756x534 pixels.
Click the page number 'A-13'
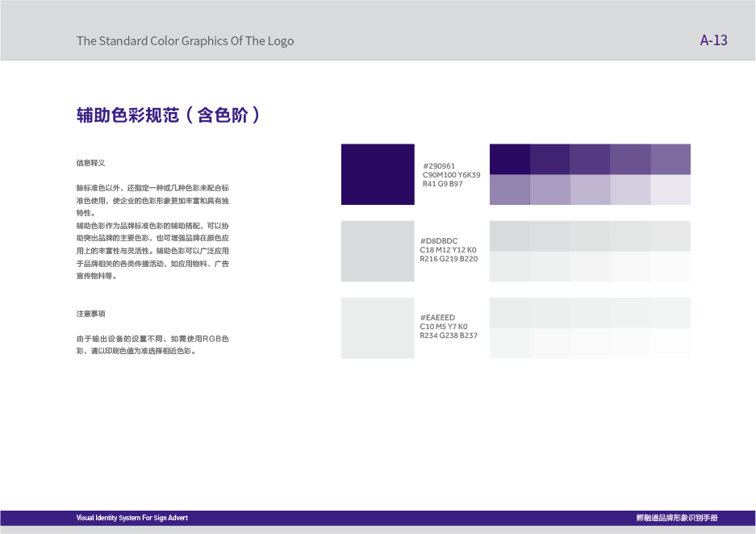[713, 40]
